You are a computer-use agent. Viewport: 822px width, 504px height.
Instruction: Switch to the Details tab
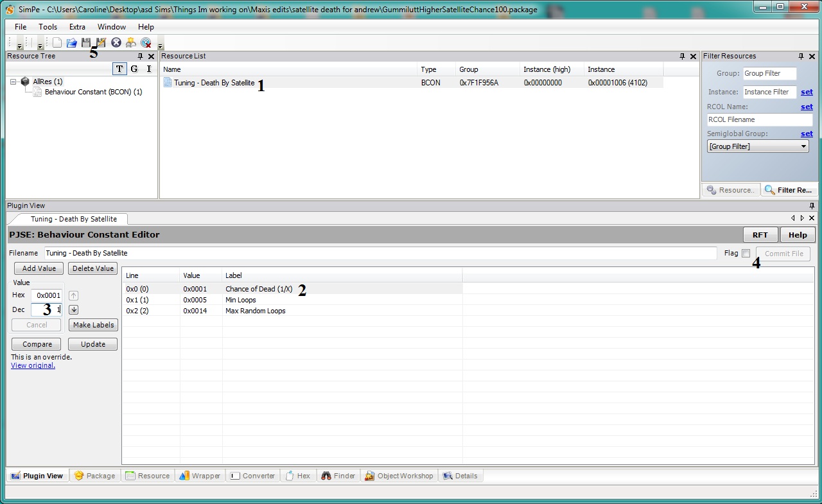point(461,476)
